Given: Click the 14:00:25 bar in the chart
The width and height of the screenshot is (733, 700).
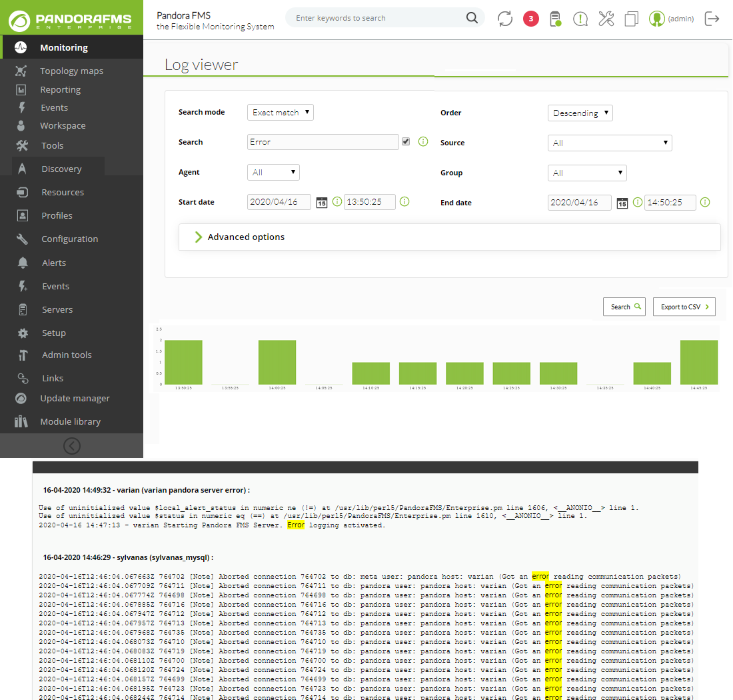Looking at the screenshot, I should click(x=277, y=362).
